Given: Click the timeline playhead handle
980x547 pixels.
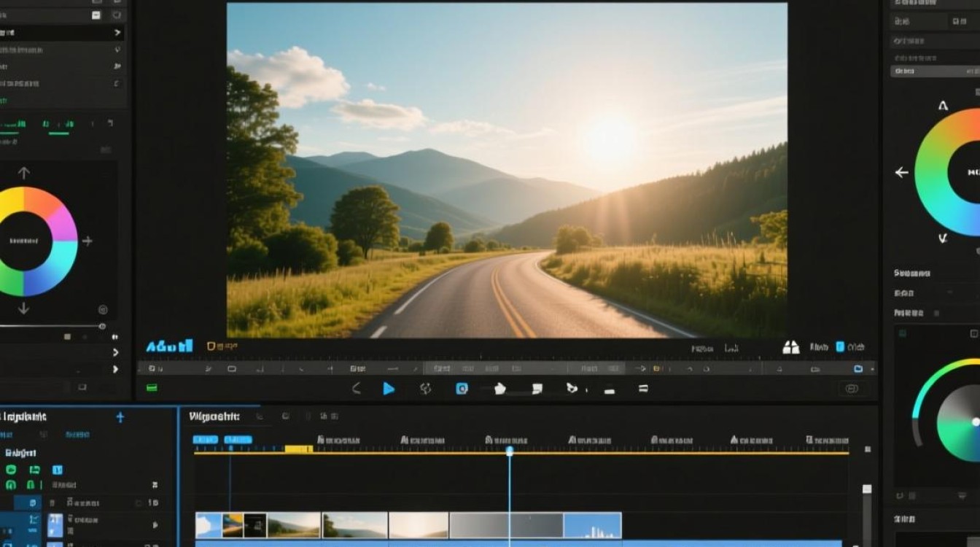Looking at the screenshot, I should click(x=510, y=451).
